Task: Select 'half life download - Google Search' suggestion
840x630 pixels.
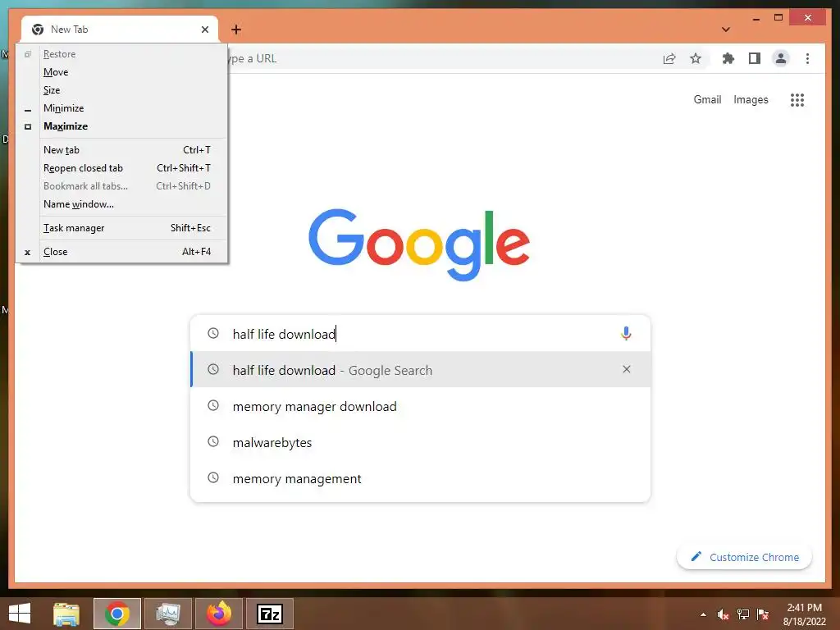Action: (421, 370)
